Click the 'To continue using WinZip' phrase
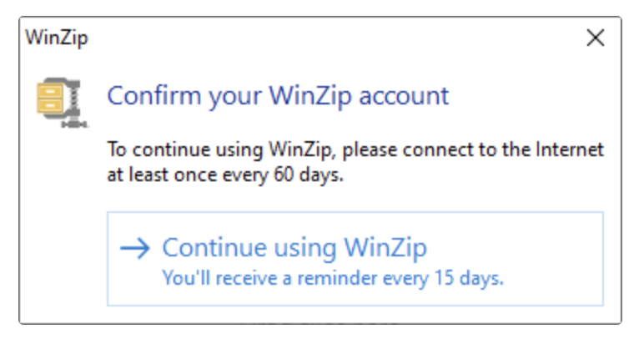 point(197,151)
